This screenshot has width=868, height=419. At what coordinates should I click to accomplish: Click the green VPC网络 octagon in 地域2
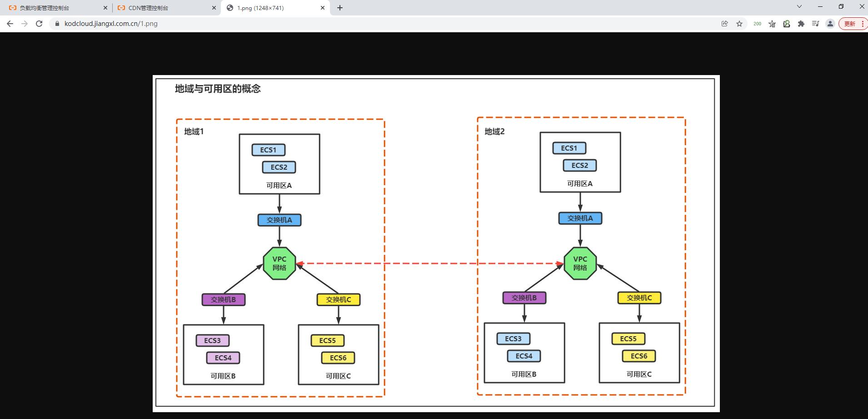tap(580, 263)
